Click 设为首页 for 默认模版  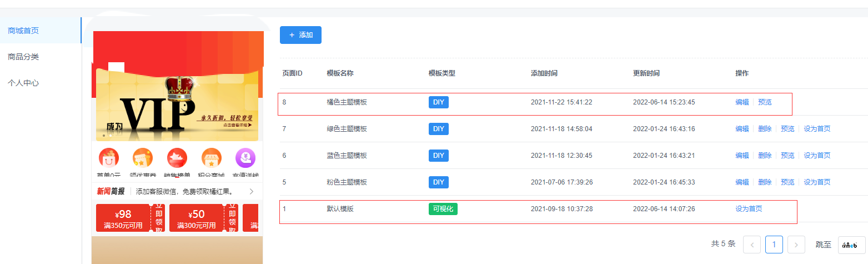pyautogui.click(x=749, y=209)
